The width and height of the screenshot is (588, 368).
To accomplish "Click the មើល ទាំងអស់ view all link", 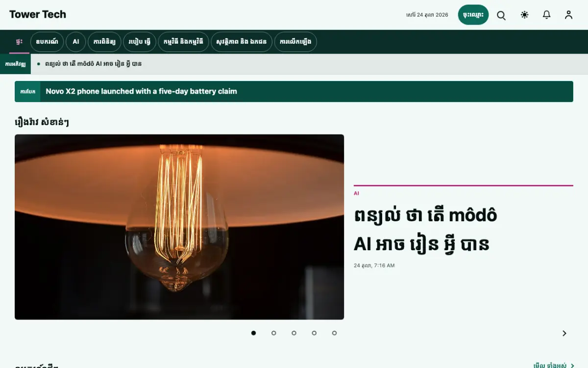I will 554,366.
